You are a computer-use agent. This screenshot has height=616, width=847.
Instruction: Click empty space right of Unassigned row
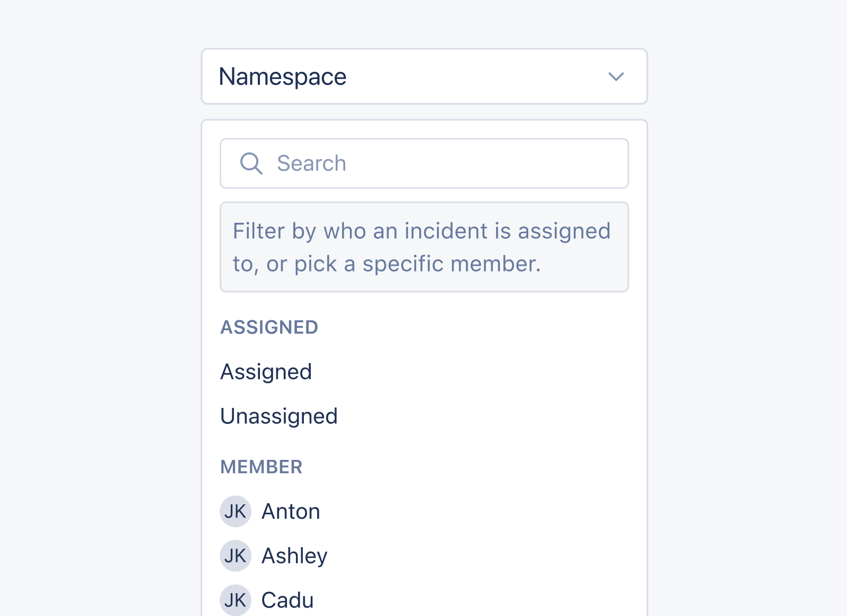coord(483,416)
